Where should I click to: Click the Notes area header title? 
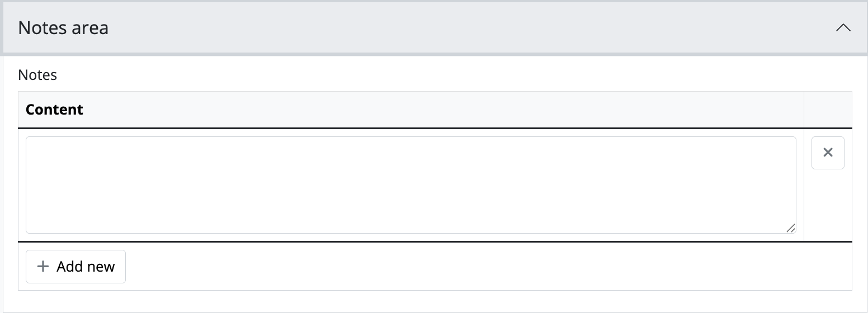[x=63, y=28]
